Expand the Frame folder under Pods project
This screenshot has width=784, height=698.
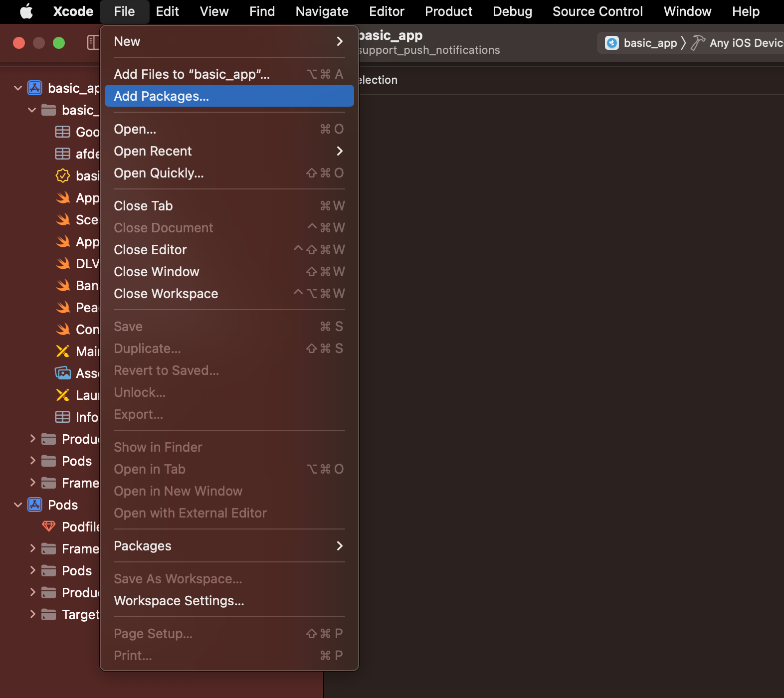[x=32, y=548]
